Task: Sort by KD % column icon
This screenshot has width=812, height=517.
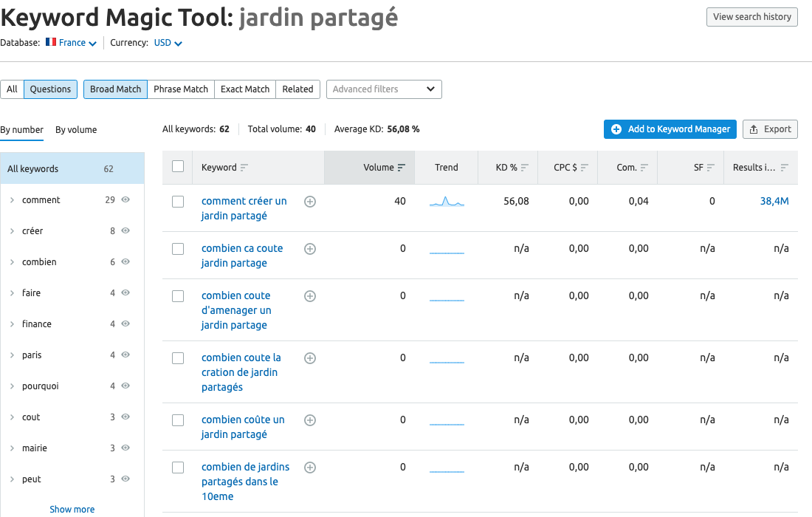Action: point(525,168)
